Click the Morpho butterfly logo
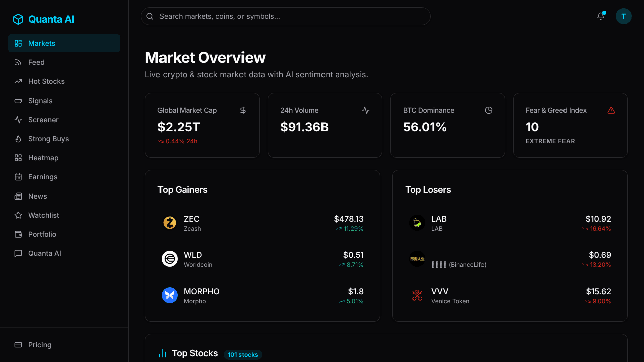The height and width of the screenshot is (362, 644). coord(170,295)
